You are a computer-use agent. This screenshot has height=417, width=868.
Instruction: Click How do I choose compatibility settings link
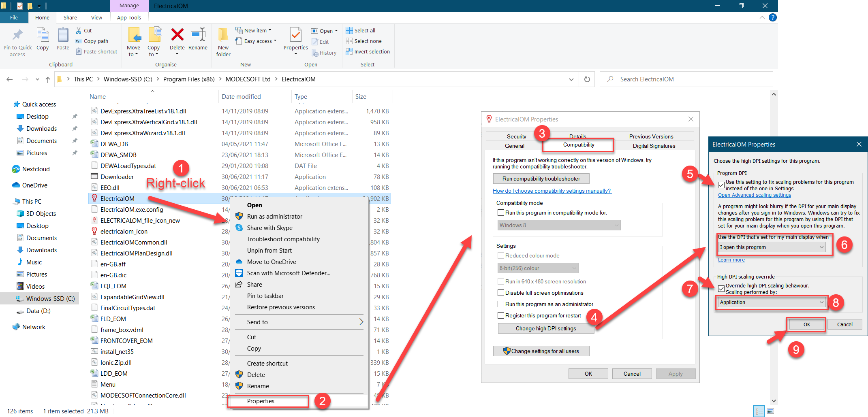(552, 191)
